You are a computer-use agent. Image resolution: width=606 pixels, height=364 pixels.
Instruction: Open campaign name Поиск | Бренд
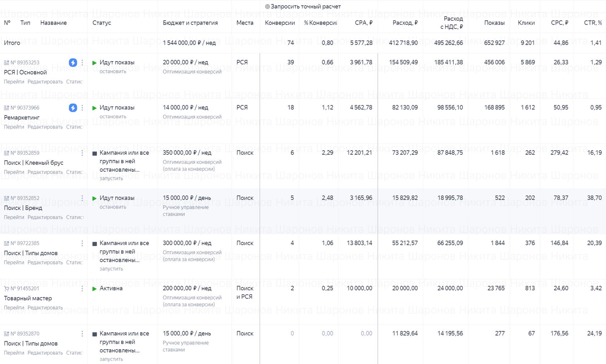pos(23,208)
